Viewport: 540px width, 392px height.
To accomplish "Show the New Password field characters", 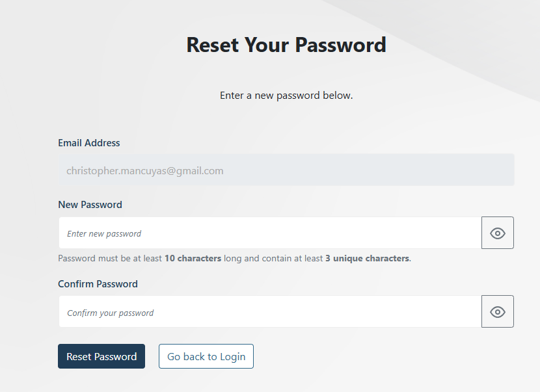I will (498, 233).
